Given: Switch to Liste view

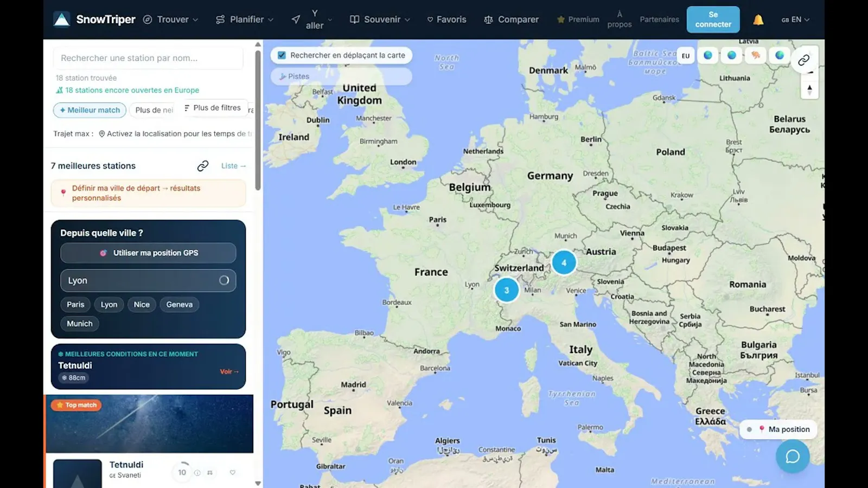Looking at the screenshot, I should pos(233,166).
